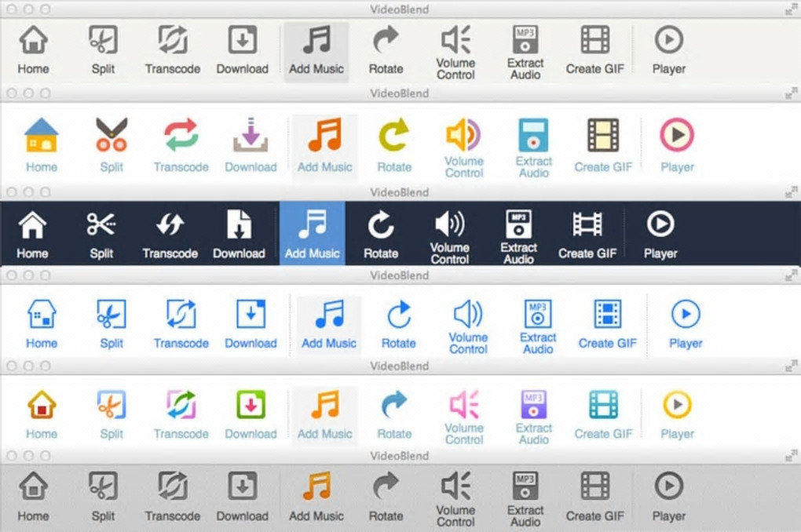Click the yellow-green Rotate arrow icon
This screenshot has width=801, height=532.
point(394,135)
